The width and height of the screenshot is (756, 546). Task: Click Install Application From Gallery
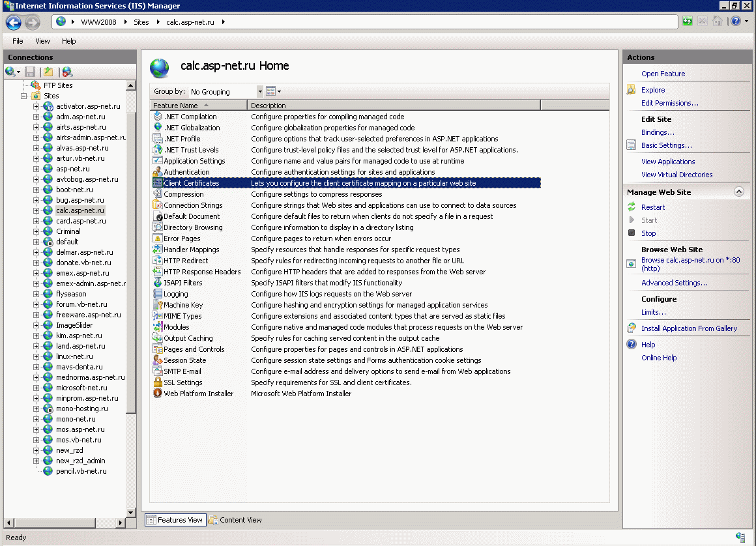[689, 328]
